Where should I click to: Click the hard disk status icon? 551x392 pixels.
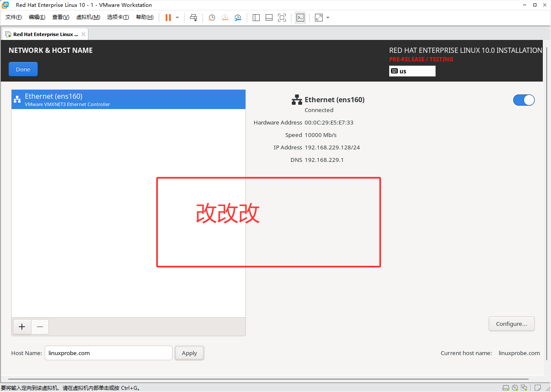coord(506,388)
